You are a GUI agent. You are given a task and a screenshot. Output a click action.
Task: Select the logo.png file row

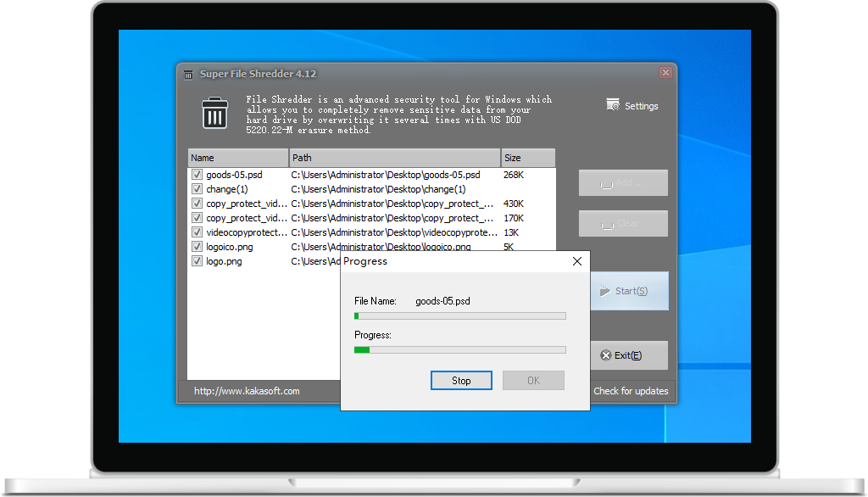point(225,261)
